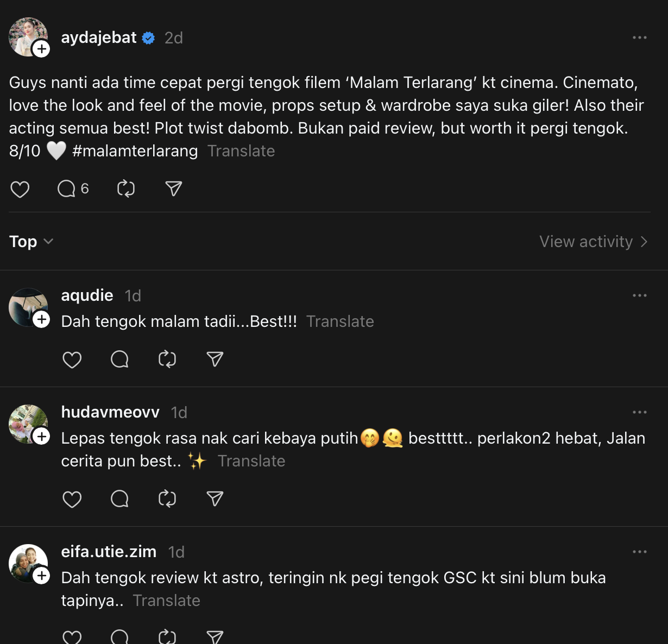Follow eifa.utie.zim using the plus badge
The image size is (668, 644).
[41, 576]
